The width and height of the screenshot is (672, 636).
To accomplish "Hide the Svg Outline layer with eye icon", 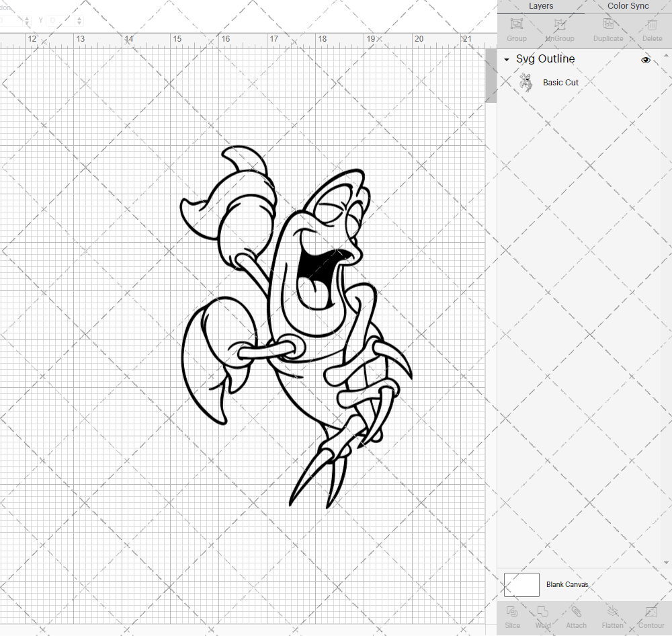I will click(x=645, y=60).
